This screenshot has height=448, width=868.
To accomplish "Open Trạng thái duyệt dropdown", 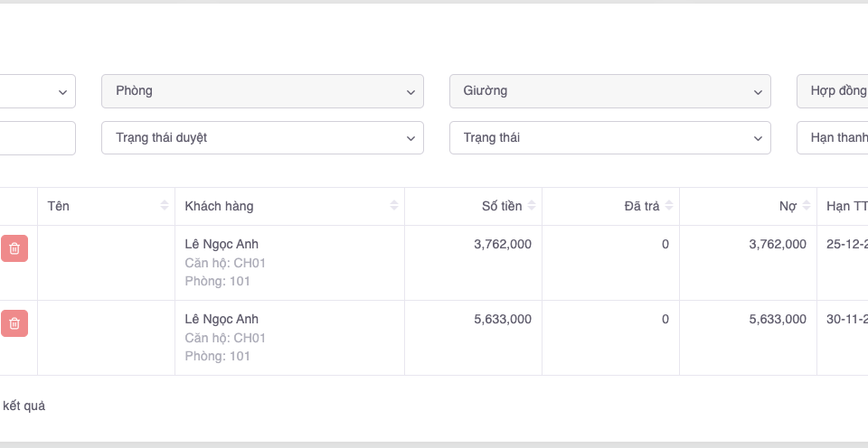I will click(x=262, y=138).
